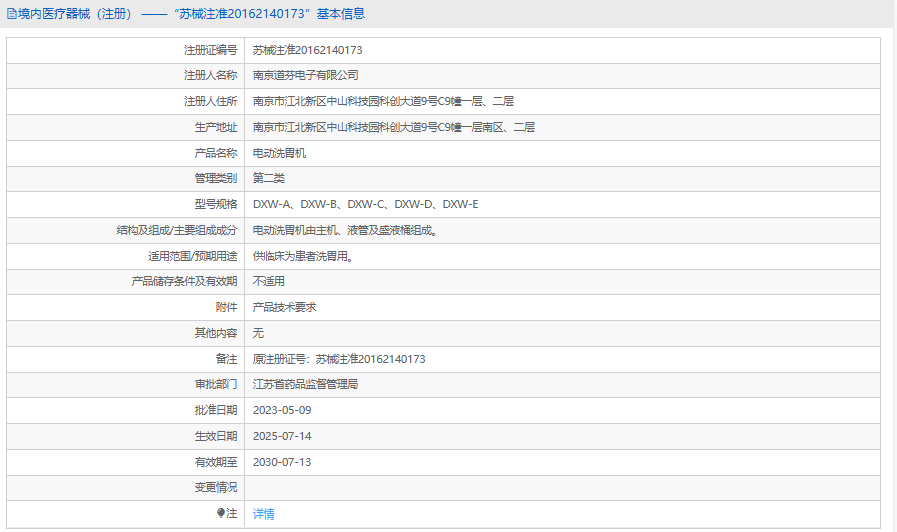Select remark 原注册证号：苏械注准20162140173
897x532 pixels.
(x=339, y=359)
